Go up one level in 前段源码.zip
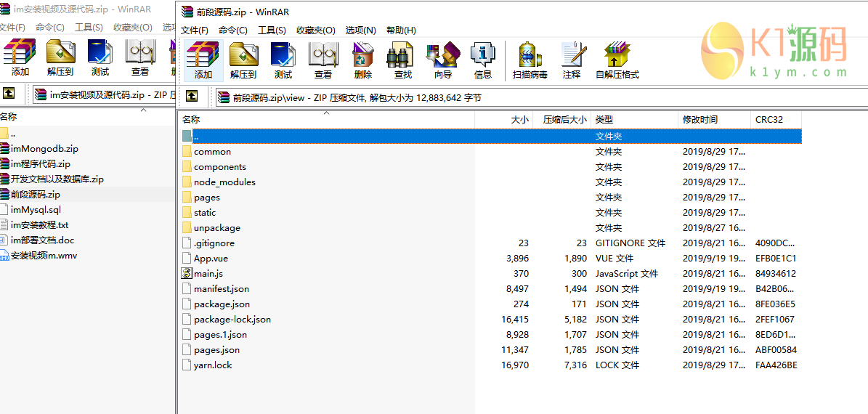This screenshot has height=414, width=868. [x=192, y=96]
